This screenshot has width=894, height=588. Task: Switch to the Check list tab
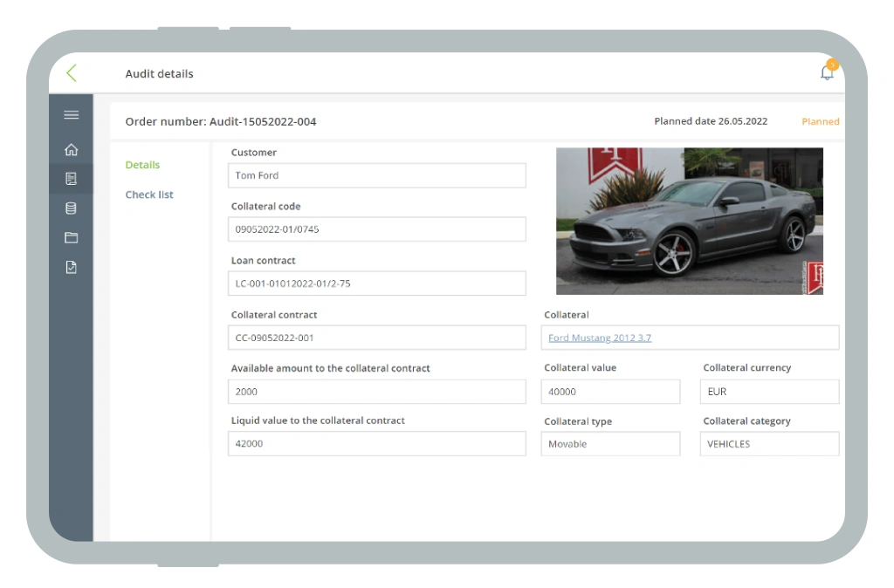pos(149,195)
